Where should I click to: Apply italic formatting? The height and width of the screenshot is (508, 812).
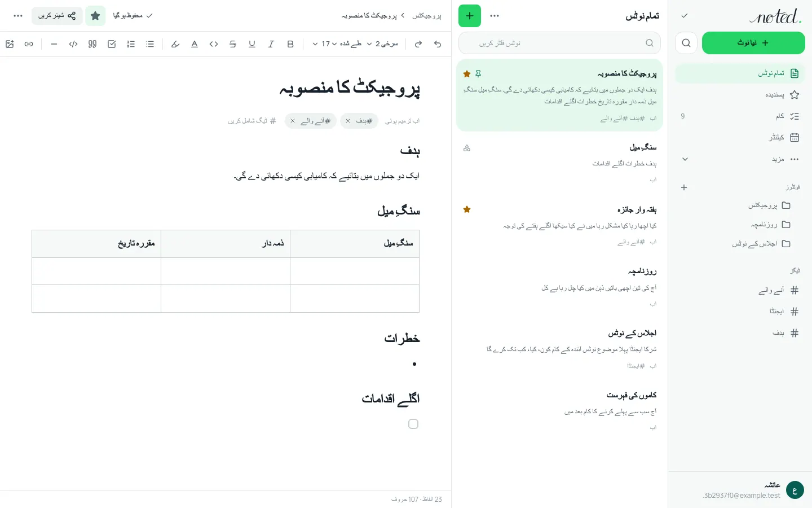coord(271,44)
